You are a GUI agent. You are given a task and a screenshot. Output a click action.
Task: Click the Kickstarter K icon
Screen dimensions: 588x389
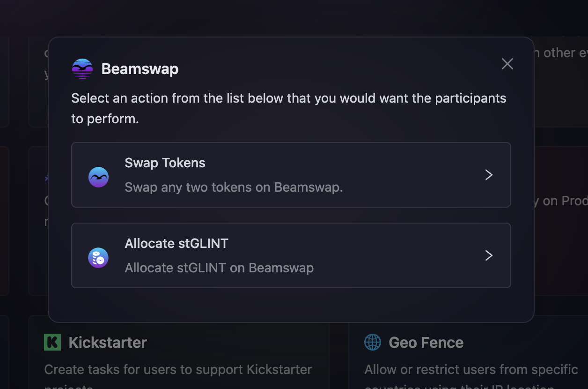52,342
